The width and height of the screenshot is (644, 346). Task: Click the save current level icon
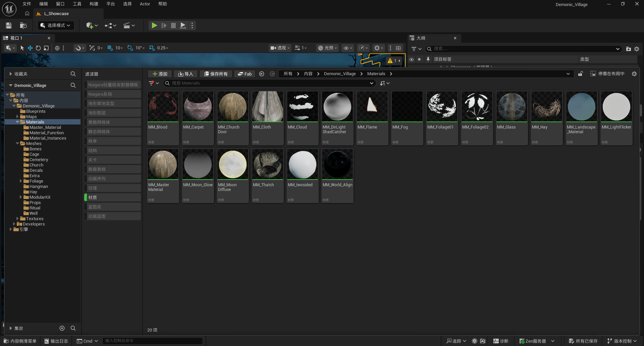pyautogui.click(x=9, y=26)
